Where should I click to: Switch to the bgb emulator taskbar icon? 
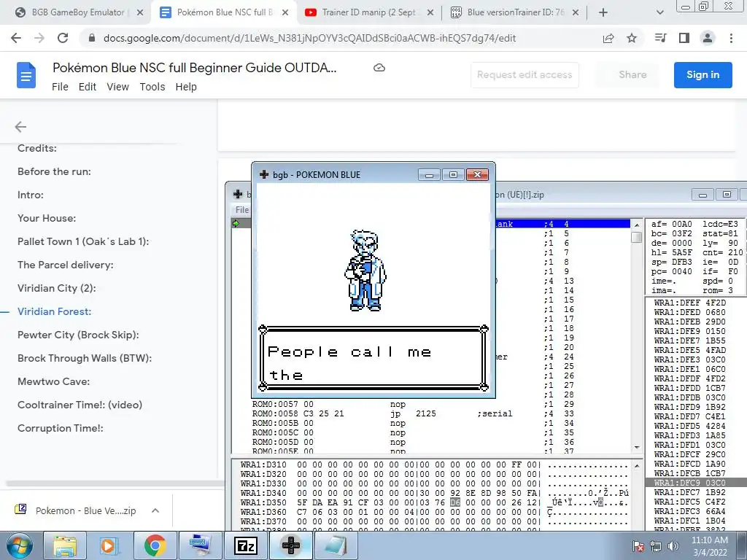[x=291, y=545]
